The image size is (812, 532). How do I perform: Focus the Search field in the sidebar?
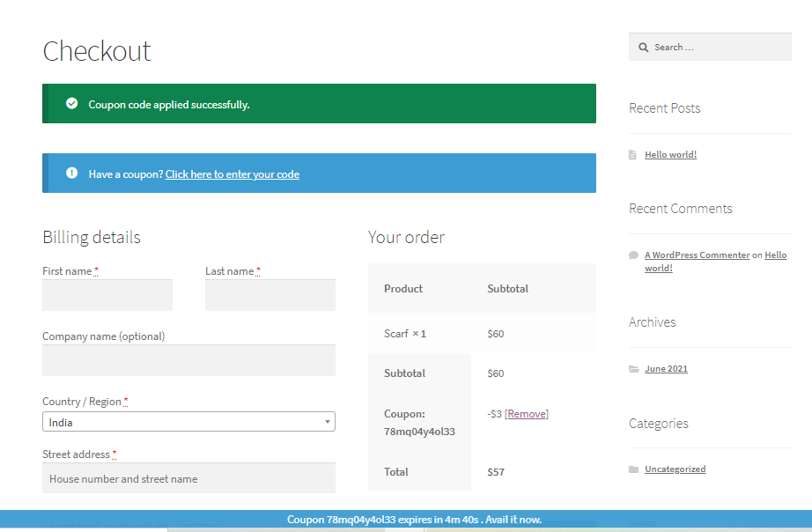click(x=710, y=48)
